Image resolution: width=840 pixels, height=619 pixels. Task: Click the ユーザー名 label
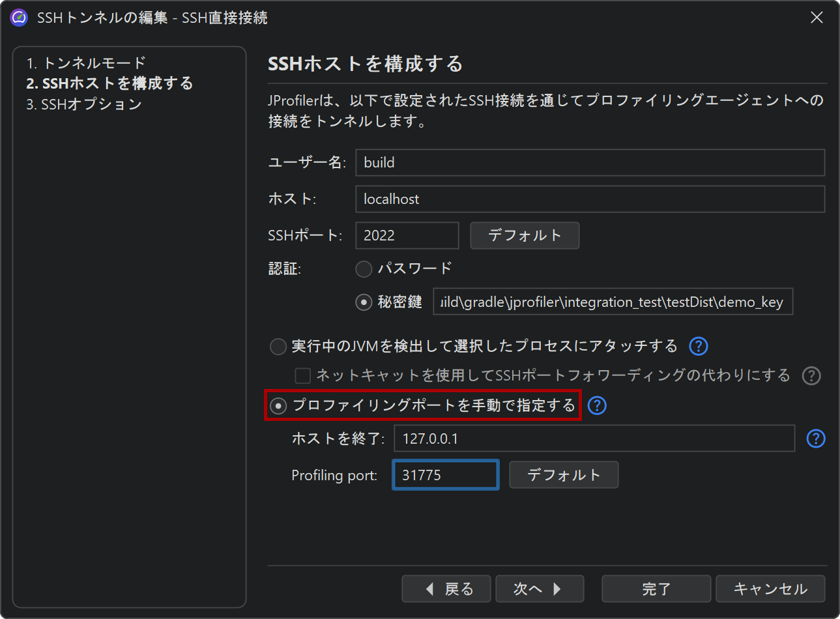tap(307, 162)
